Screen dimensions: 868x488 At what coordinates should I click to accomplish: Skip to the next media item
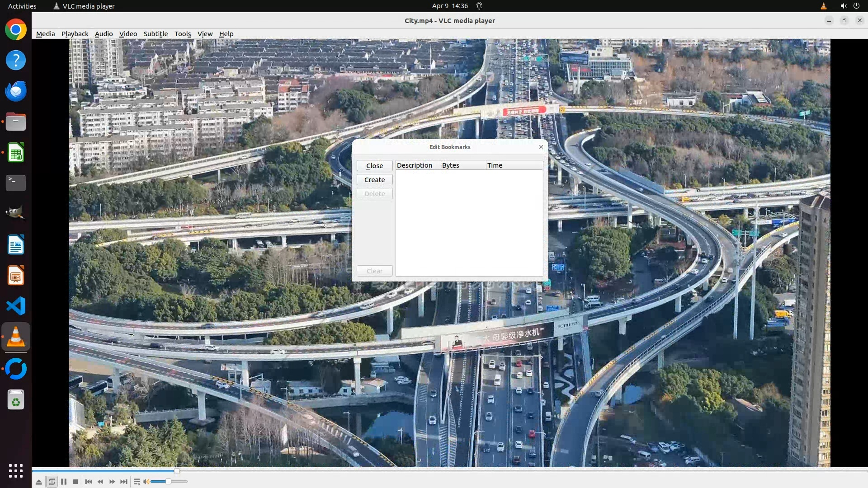tap(124, 482)
